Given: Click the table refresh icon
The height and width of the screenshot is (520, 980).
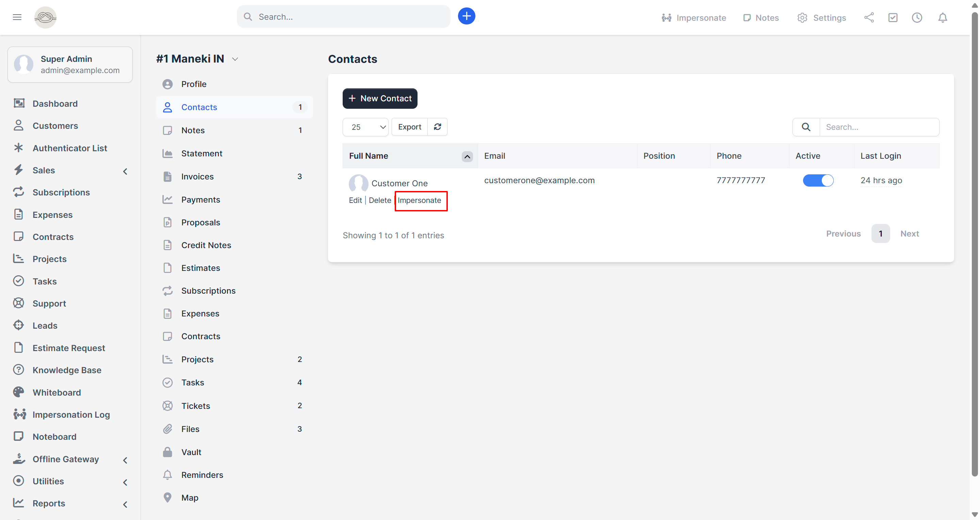Looking at the screenshot, I should pos(438,127).
